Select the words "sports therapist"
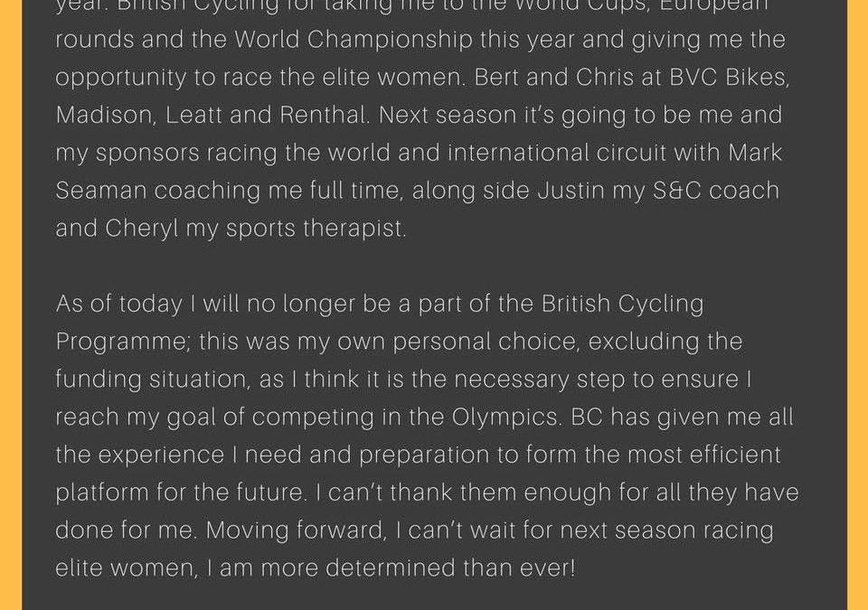 [316, 229]
